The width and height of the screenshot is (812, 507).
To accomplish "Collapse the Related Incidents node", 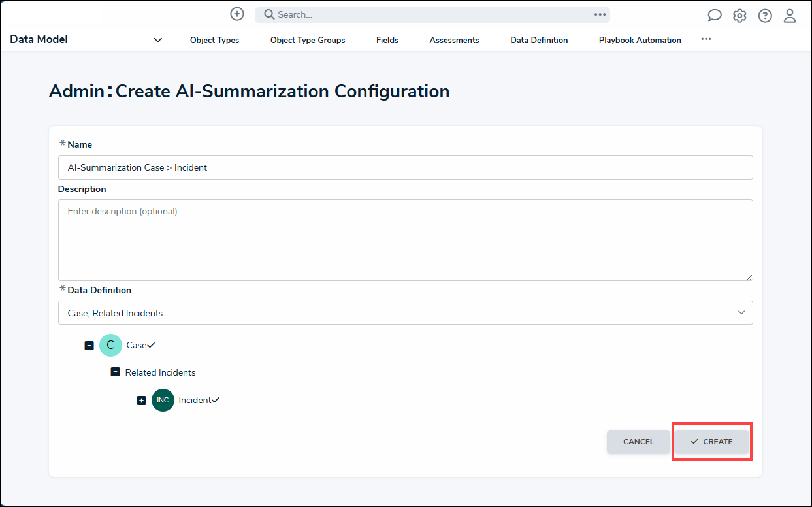I will point(115,372).
